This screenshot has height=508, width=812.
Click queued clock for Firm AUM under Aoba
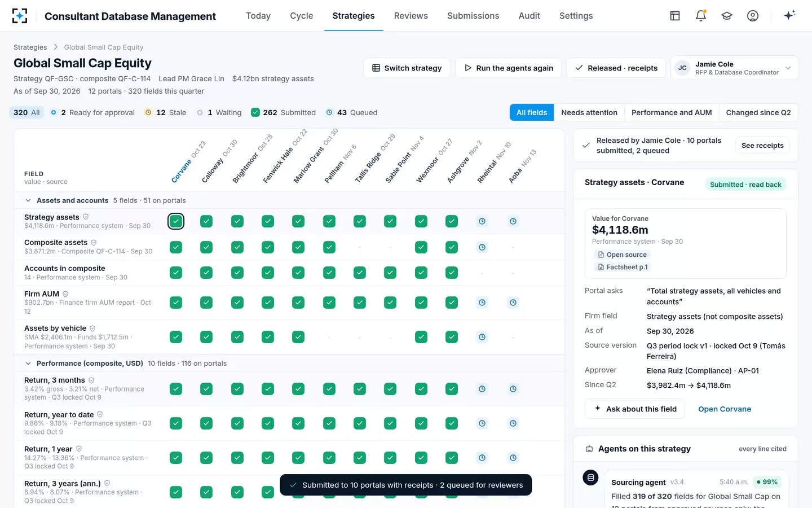coord(513,303)
